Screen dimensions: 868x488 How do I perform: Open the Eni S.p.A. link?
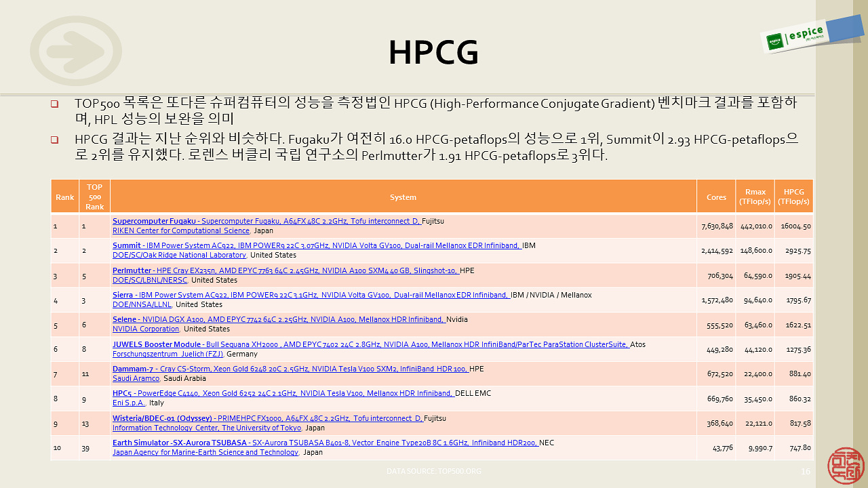click(x=129, y=403)
